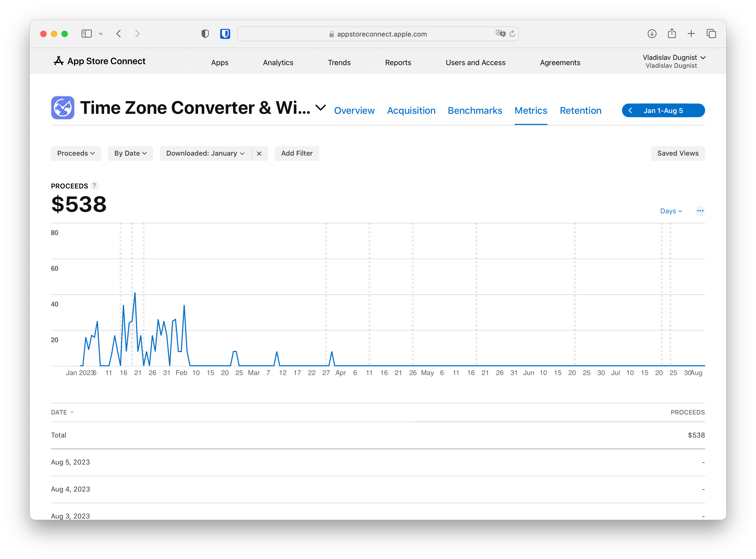Expand Vladislav Dugnist account menu
This screenshot has width=756, height=559.
[674, 61]
